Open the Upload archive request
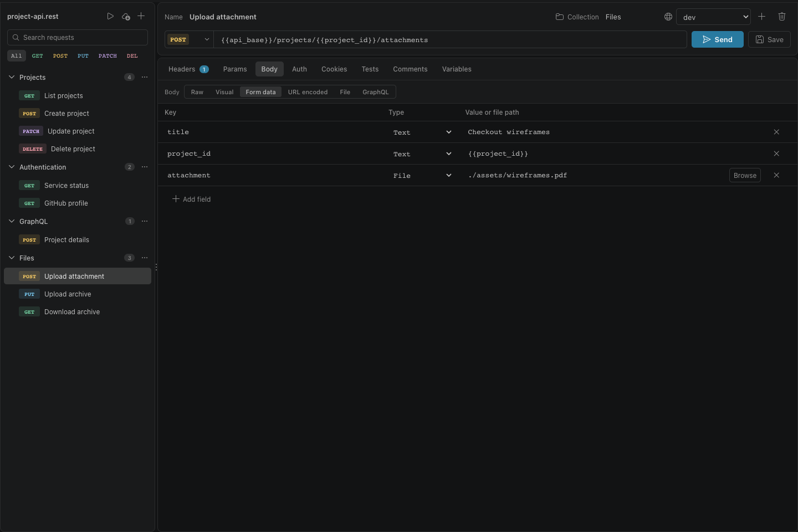This screenshot has width=798, height=532. [x=78, y=294]
